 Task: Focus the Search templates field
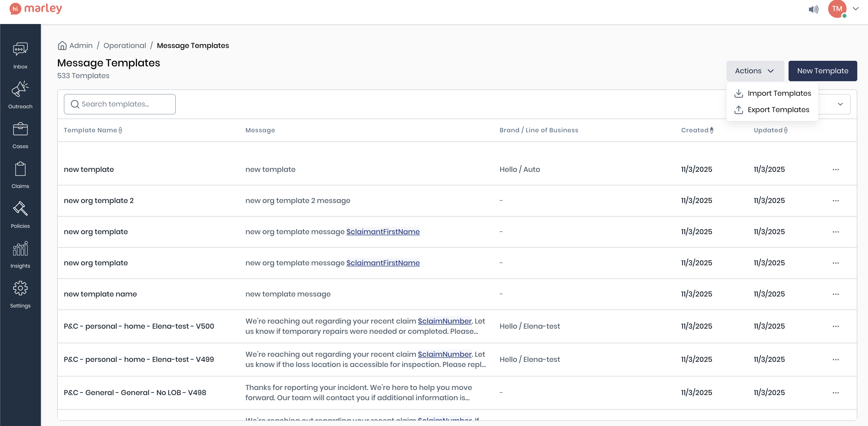pos(120,104)
